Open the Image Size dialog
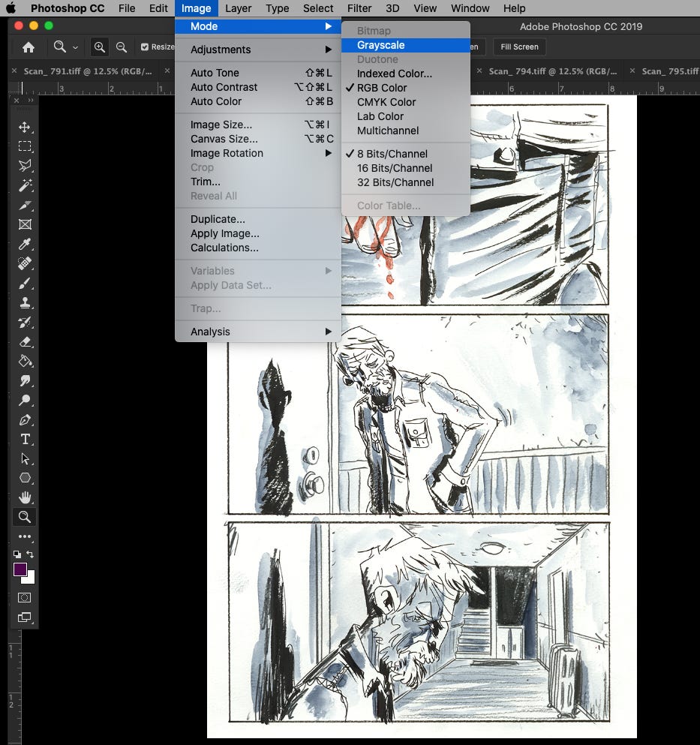 258,125
